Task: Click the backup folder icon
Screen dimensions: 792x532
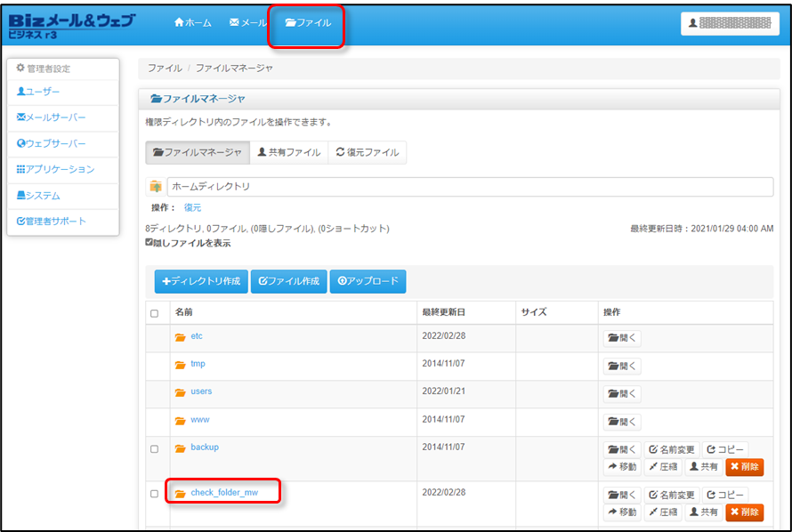Action: pos(181,448)
